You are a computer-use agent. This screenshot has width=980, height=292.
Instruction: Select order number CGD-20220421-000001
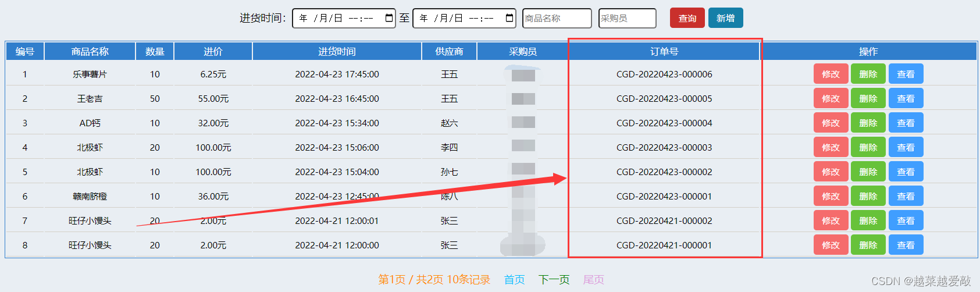(664, 245)
